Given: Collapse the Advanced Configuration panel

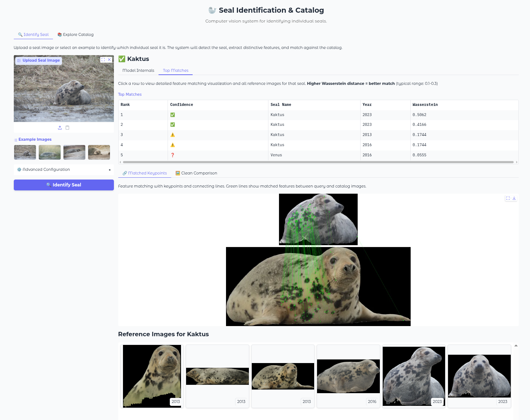Looking at the screenshot, I should [110, 169].
